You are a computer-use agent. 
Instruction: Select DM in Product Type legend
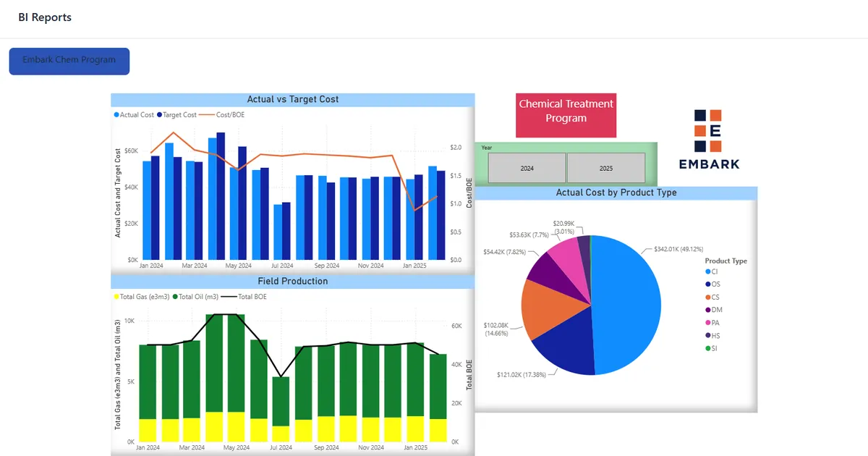pyautogui.click(x=713, y=310)
